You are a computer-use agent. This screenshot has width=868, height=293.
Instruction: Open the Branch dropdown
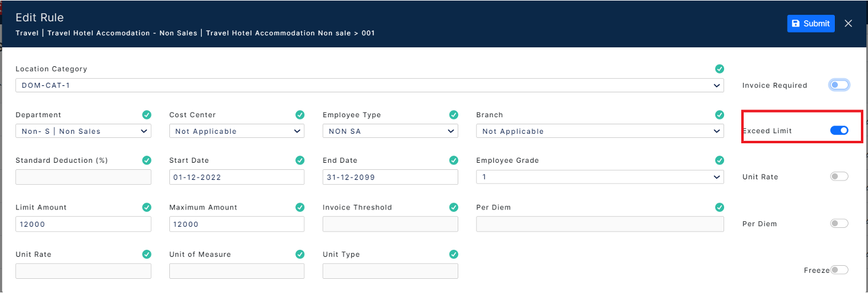coord(600,131)
